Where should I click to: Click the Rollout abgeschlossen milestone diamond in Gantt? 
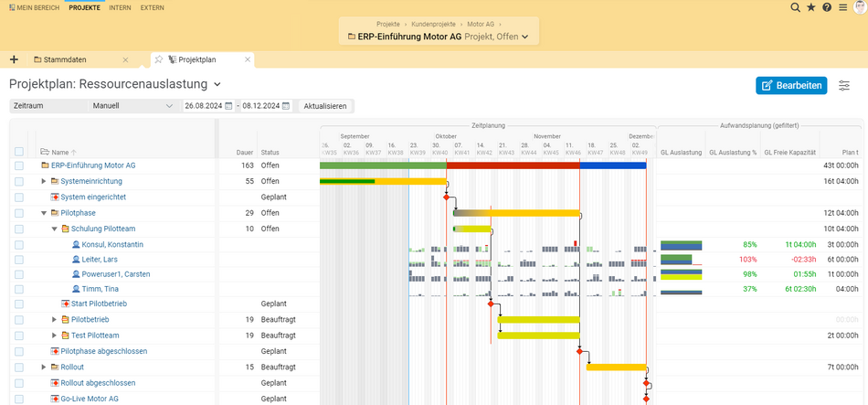pos(646,383)
